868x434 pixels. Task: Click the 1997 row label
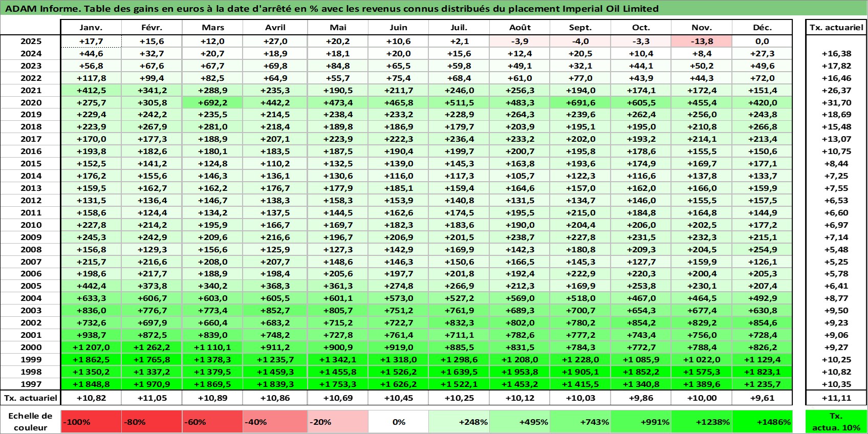coord(31,384)
